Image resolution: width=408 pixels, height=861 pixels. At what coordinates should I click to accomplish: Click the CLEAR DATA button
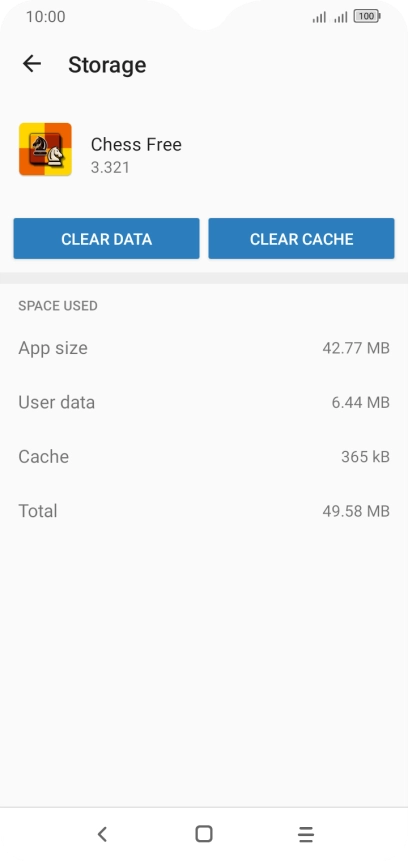[x=107, y=238]
